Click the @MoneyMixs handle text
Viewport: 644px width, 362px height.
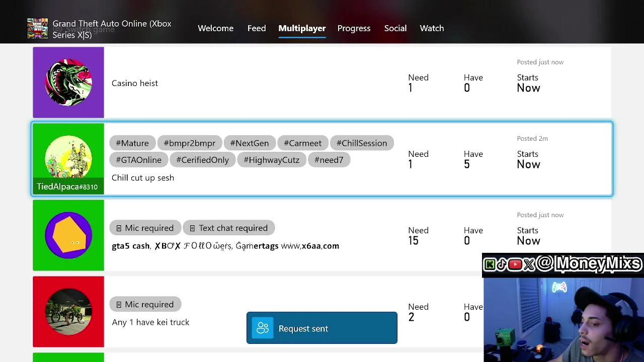[589, 263]
